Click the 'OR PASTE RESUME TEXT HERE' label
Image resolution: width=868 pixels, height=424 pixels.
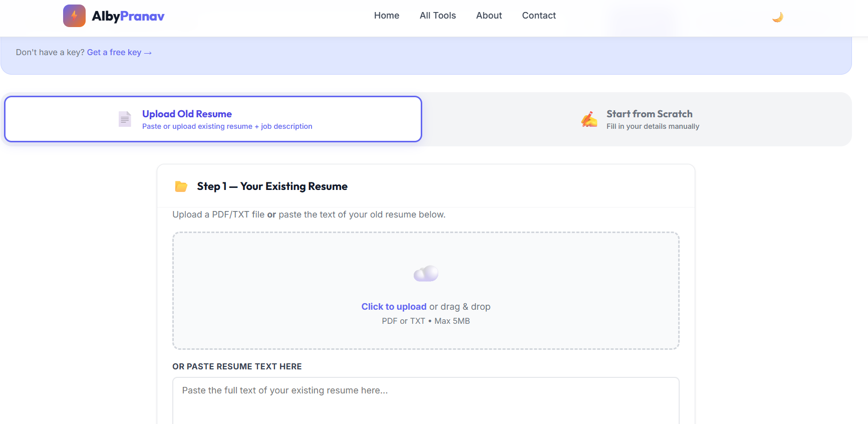click(x=237, y=366)
